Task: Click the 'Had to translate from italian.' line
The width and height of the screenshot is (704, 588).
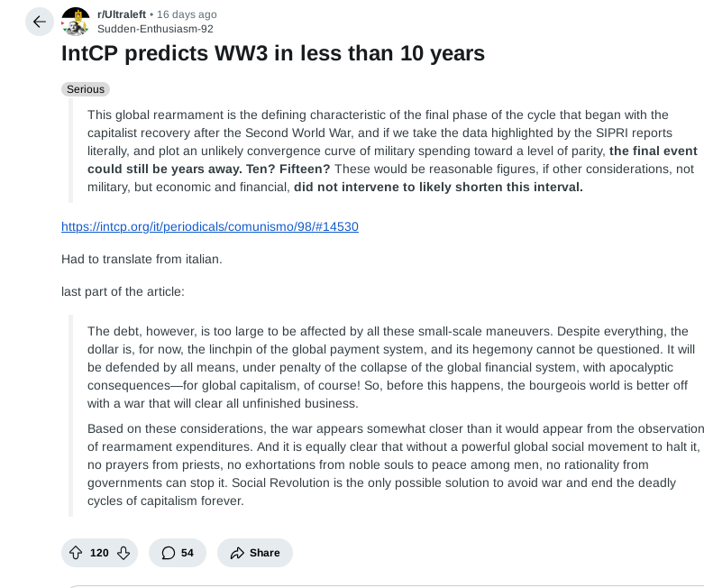Action: pos(142,259)
